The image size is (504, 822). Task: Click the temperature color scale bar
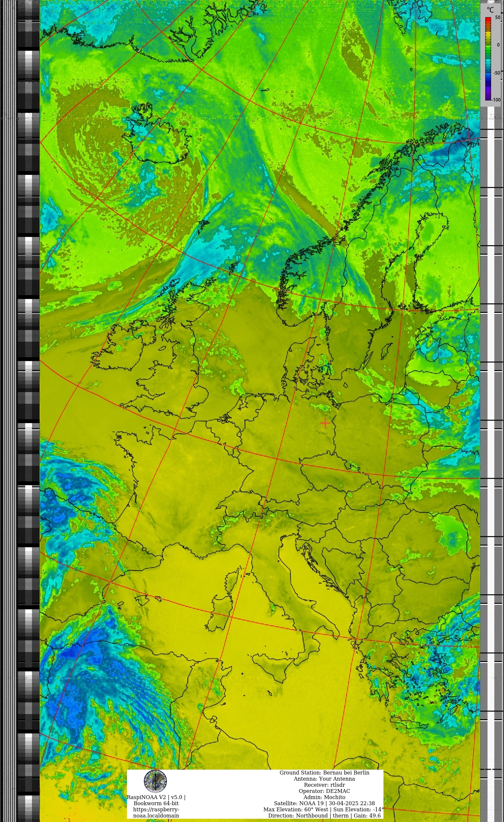pyautogui.click(x=488, y=59)
